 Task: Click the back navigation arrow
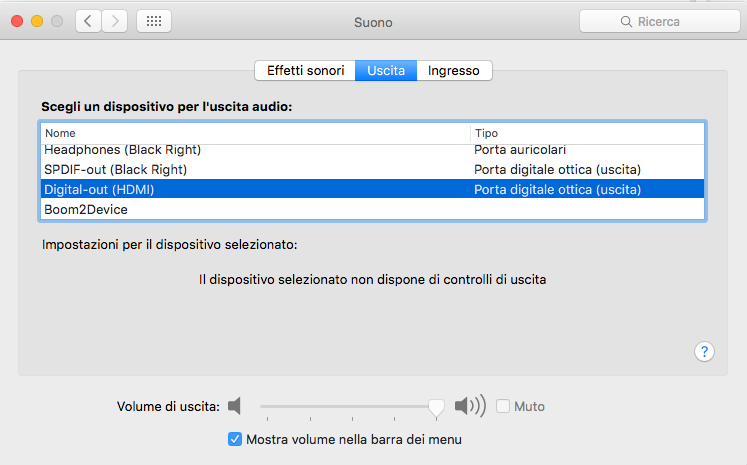tap(89, 21)
